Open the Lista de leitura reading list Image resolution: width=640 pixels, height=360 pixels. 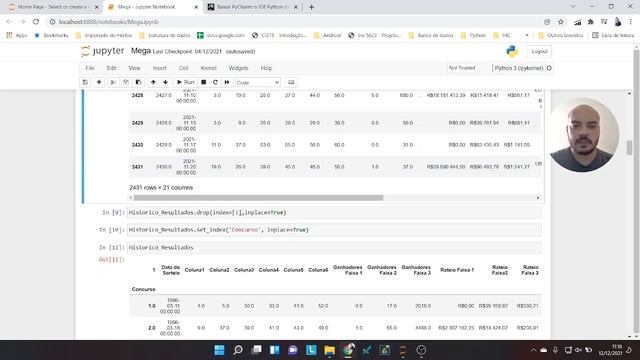tap(613, 36)
